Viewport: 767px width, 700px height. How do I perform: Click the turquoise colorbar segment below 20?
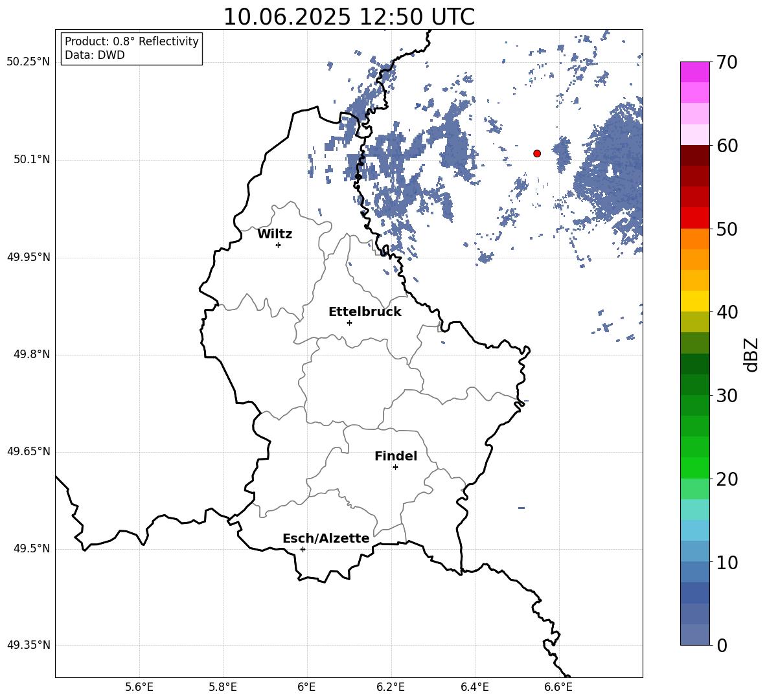(695, 510)
